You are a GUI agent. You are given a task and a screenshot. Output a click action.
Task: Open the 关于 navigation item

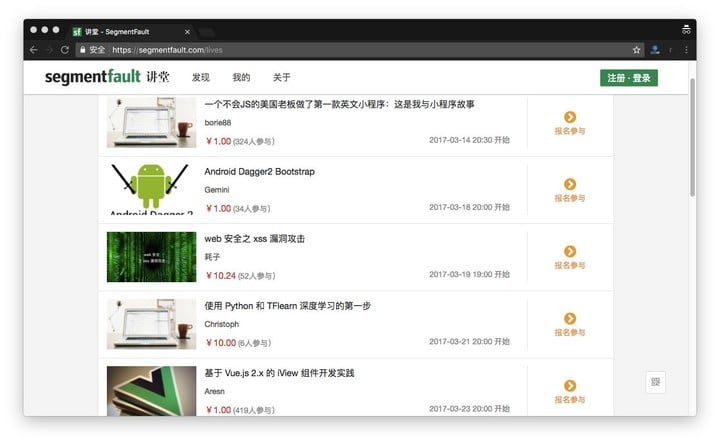coord(281,77)
